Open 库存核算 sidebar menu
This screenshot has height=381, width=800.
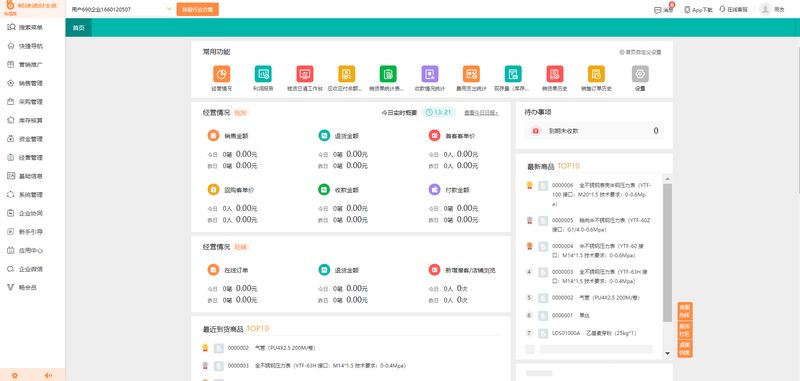pos(32,120)
